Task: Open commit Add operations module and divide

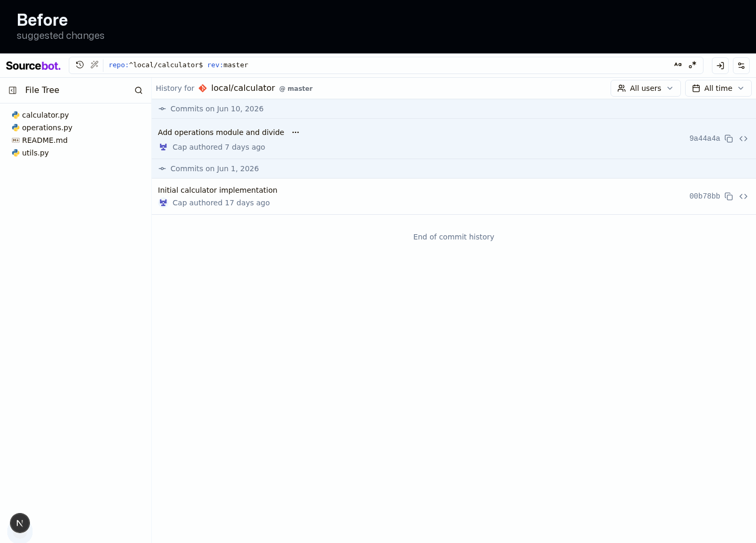Action: pos(221,132)
